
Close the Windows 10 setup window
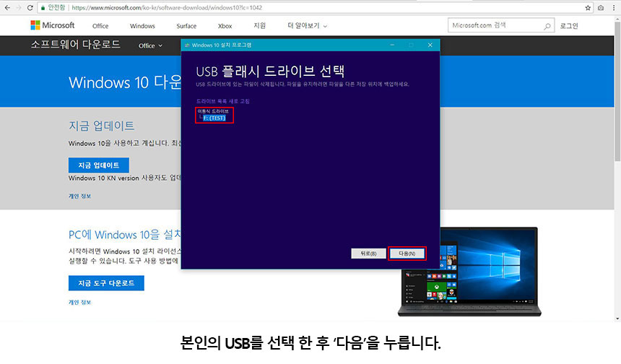click(x=430, y=45)
